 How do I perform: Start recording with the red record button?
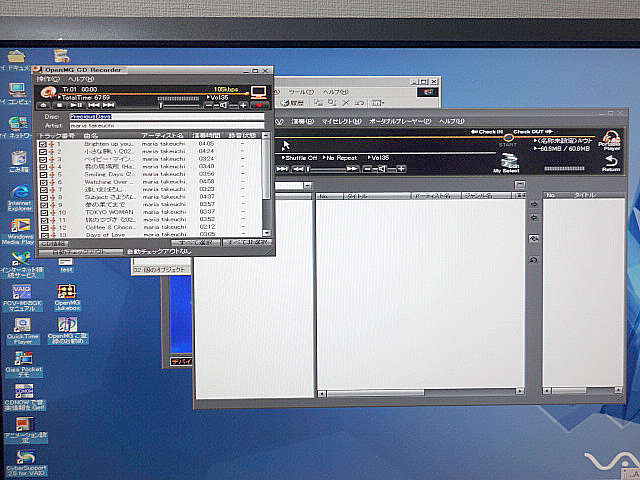click(x=259, y=105)
